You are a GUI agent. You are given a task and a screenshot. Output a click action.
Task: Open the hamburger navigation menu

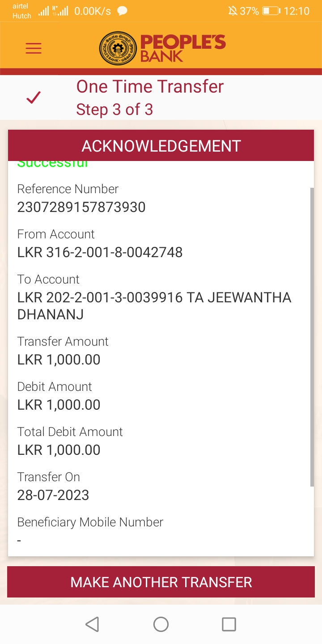[34, 48]
